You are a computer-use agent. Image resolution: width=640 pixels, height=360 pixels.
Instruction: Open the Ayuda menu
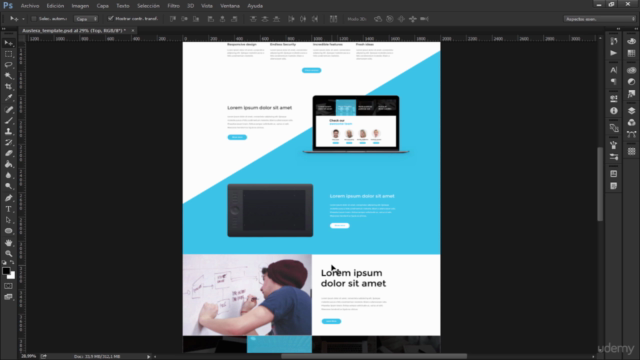255,6
